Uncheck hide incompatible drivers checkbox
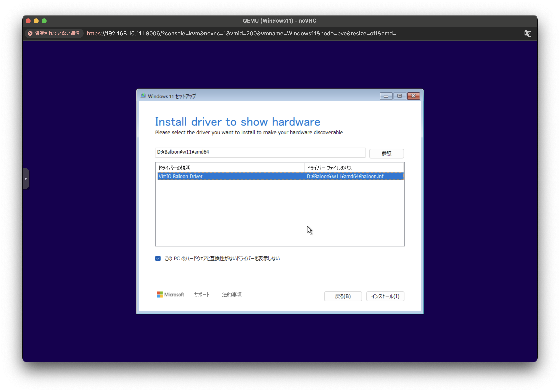 158,258
